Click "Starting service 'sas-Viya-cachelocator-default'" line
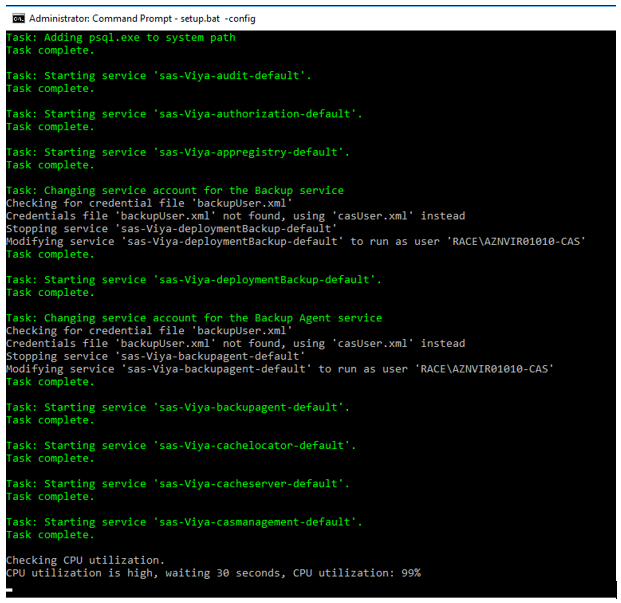This screenshot has height=603, width=621. (x=181, y=445)
